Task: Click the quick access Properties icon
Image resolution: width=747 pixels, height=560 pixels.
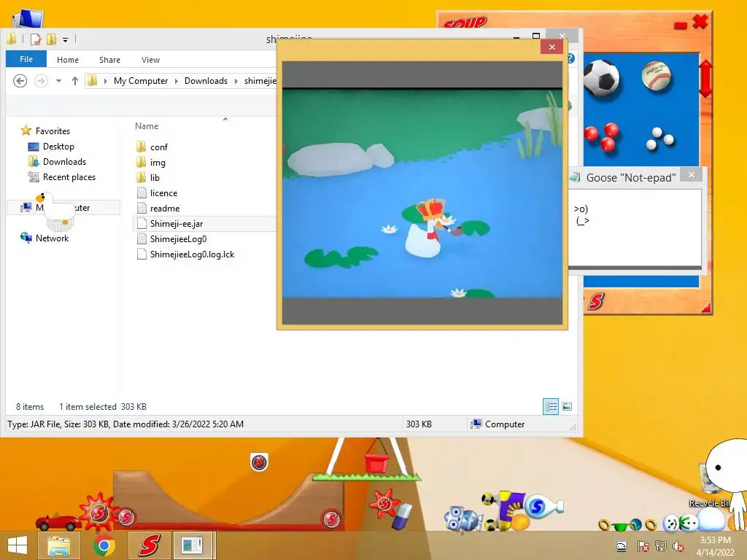Action: (36, 39)
